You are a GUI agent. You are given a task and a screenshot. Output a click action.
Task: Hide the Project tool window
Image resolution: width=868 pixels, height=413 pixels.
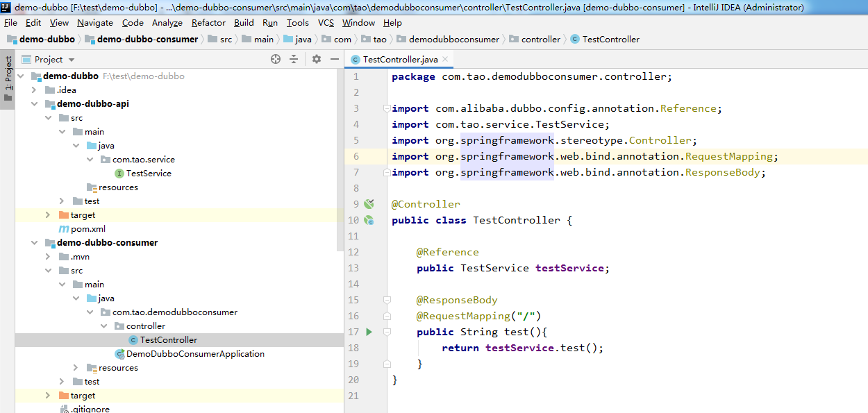click(x=334, y=60)
